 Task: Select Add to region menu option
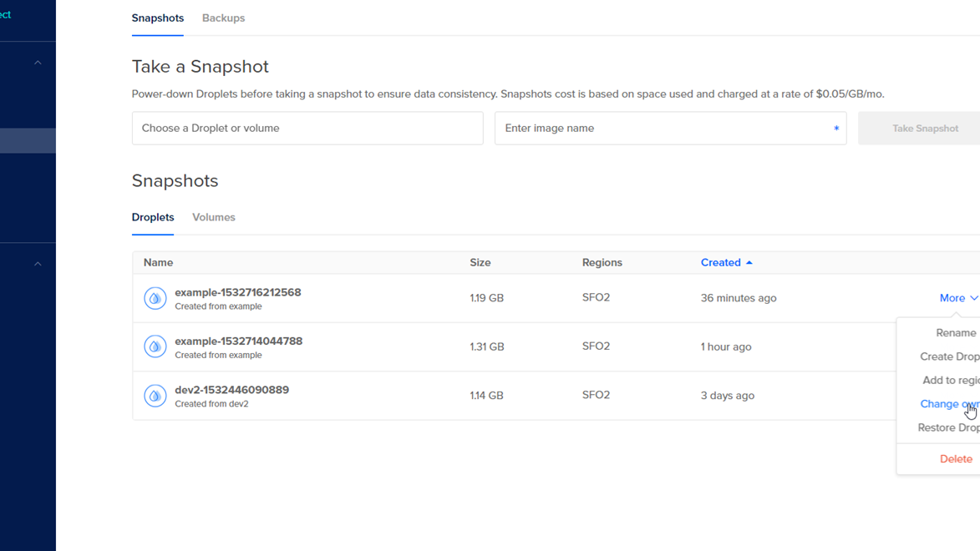[950, 381]
